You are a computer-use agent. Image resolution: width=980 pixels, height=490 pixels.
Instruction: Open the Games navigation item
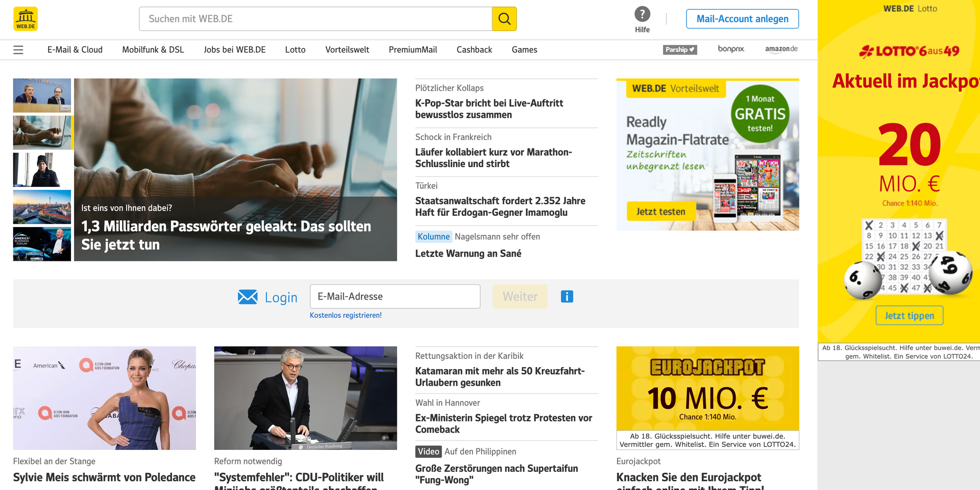click(524, 49)
